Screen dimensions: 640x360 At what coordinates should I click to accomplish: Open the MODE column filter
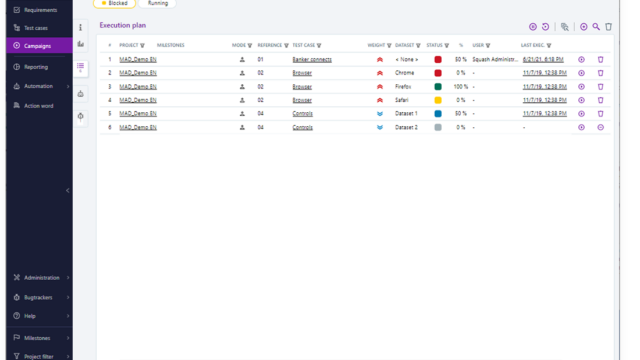pyautogui.click(x=250, y=45)
